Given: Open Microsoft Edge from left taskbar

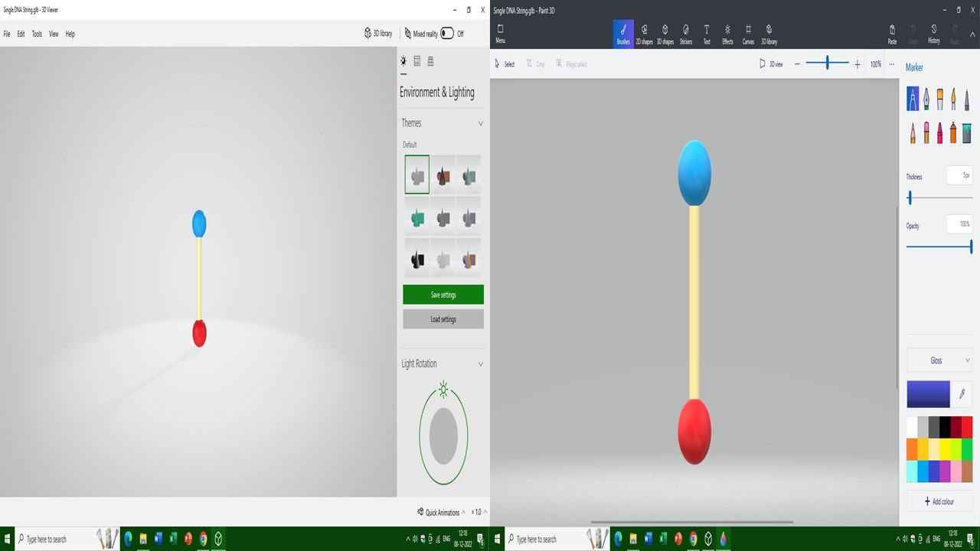Looking at the screenshot, I should (x=129, y=539).
